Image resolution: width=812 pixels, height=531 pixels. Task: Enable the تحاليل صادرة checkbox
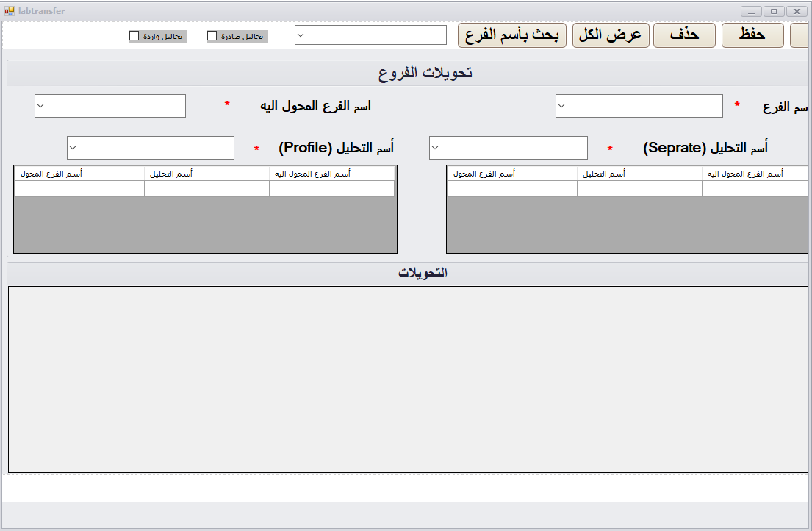(x=212, y=34)
